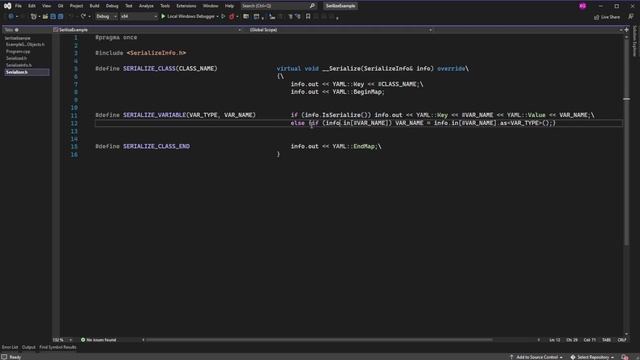The width and height of the screenshot is (640, 360).
Task: Click the horizontal scrollbar thumb
Action: pos(319,340)
